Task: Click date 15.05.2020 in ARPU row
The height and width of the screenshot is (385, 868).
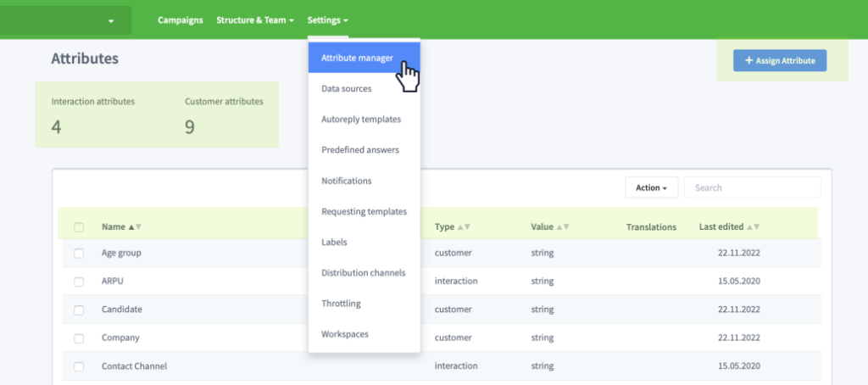Action: (739, 281)
